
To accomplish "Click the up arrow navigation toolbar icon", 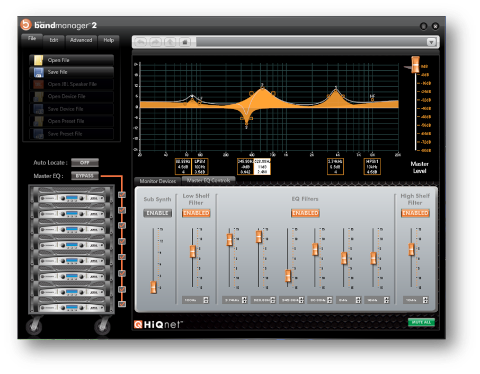I will coord(170,42).
